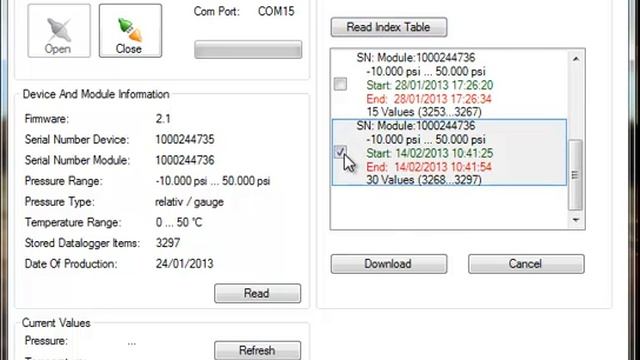Viewport: 640px width, 360px height.
Task: Click the 'End: 28/01/2013 17:26:34' text
Action: pyautogui.click(x=429, y=99)
